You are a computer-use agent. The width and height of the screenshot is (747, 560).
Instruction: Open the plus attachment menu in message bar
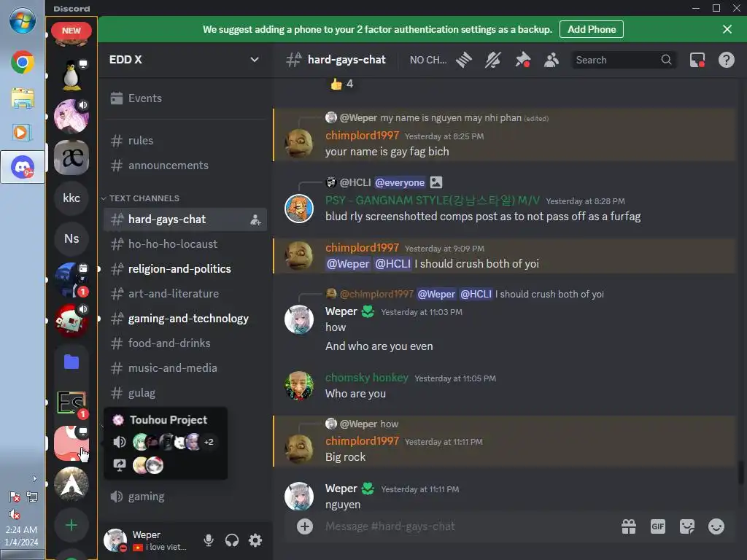coord(305,526)
